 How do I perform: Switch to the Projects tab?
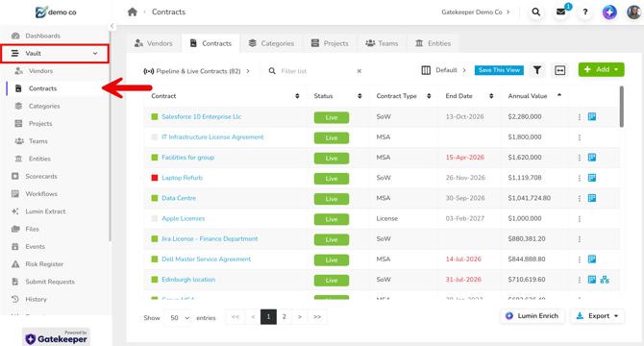330,43
